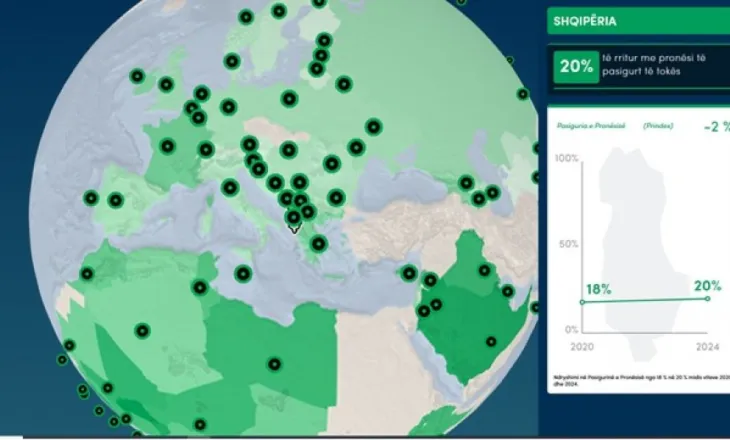Click the highlighted Albania marker with pointer
Viewport: 730px width, 440px height.
tap(293, 218)
